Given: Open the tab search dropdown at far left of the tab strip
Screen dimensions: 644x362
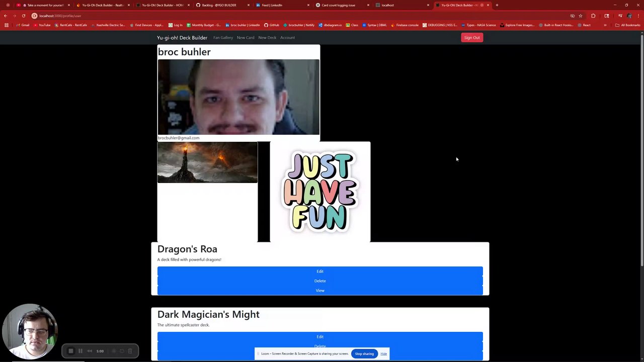Looking at the screenshot, I should pos(8,5).
